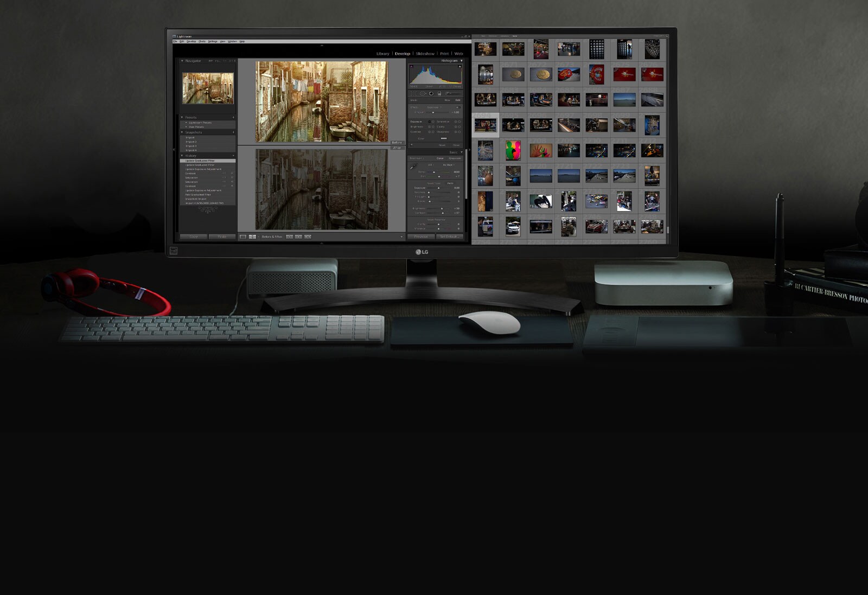Collapse the History panel
The width and height of the screenshot is (868, 595).
pos(182,156)
